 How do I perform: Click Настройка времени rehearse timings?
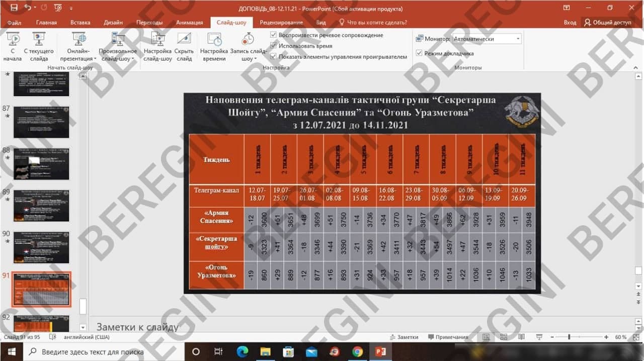pos(214,47)
